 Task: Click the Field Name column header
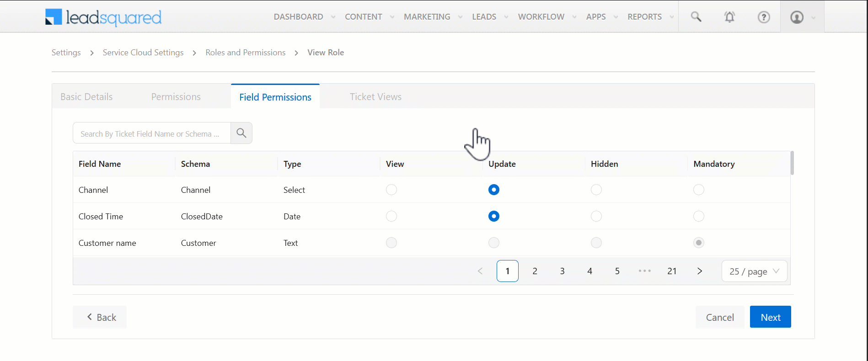tap(100, 164)
